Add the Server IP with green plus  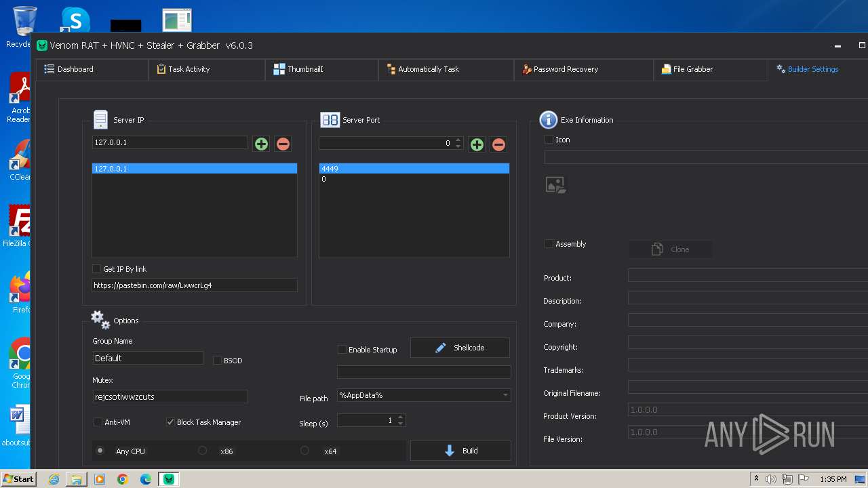tap(261, 144)
